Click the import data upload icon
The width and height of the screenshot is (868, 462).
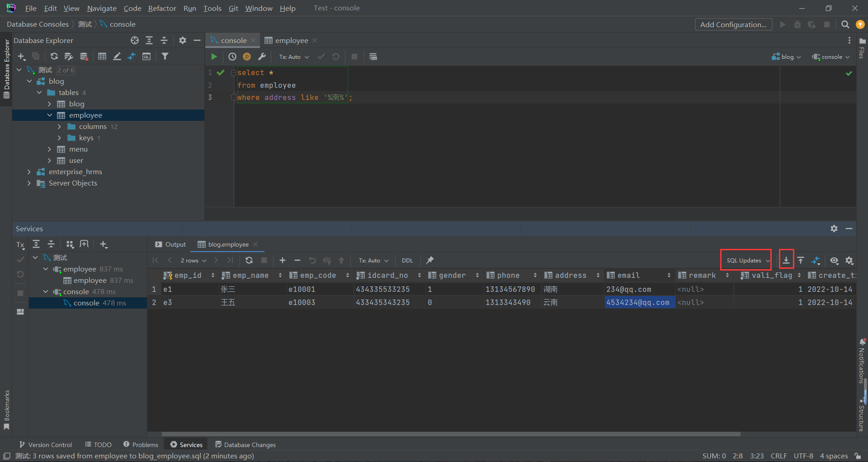[801, 260]
